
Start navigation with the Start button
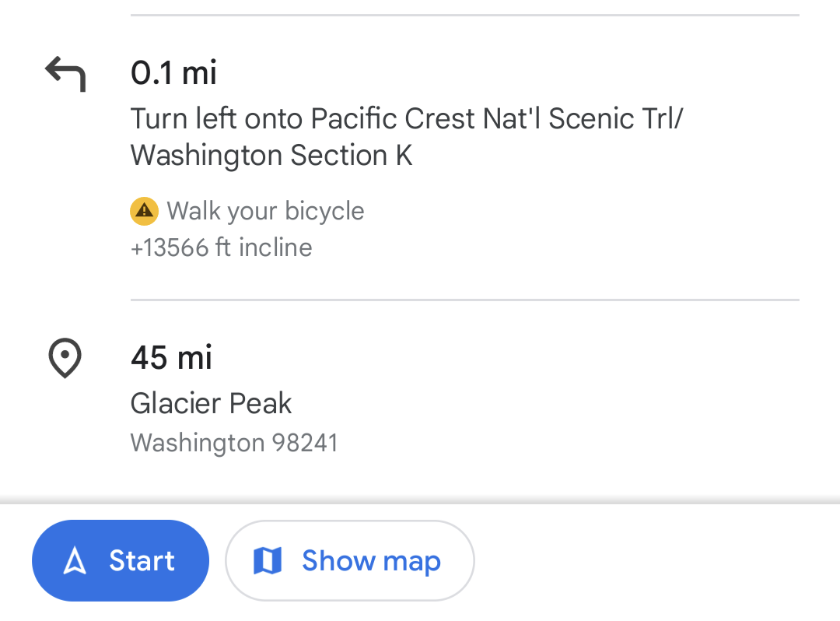click(x=121, y=560)
